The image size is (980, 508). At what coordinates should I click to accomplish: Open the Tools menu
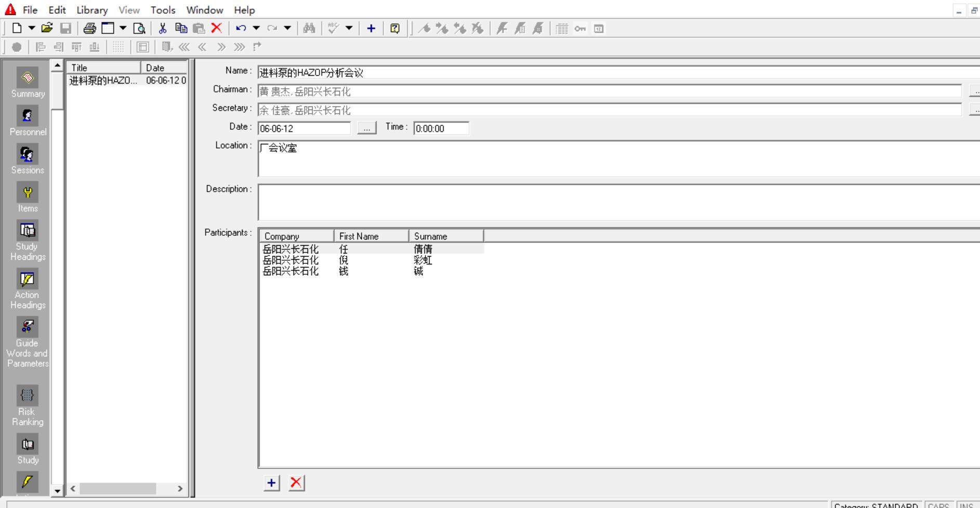(163, 10)
